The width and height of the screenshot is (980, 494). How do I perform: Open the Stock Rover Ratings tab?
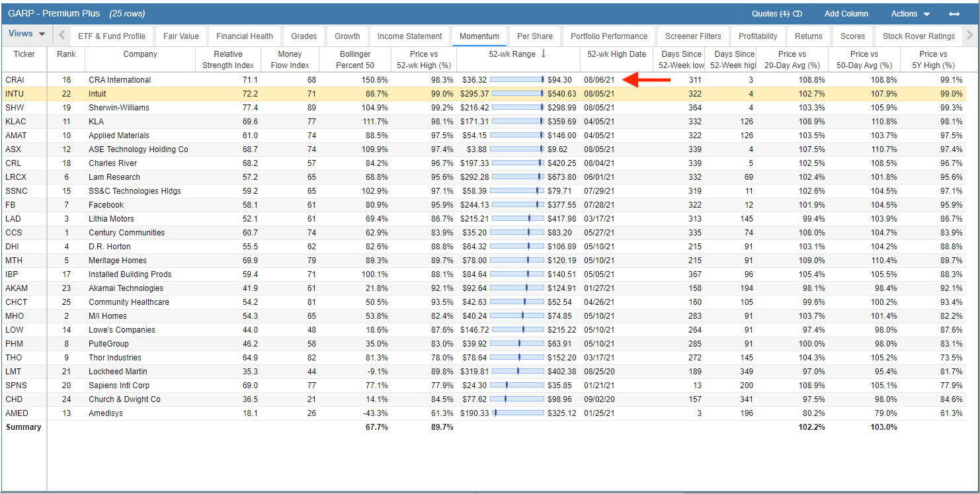point(919,36)
